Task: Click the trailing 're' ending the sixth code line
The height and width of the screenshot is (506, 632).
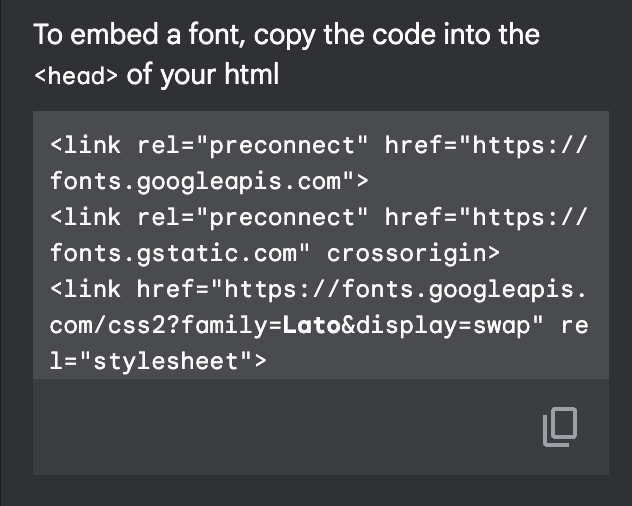Action: [574, 325]
